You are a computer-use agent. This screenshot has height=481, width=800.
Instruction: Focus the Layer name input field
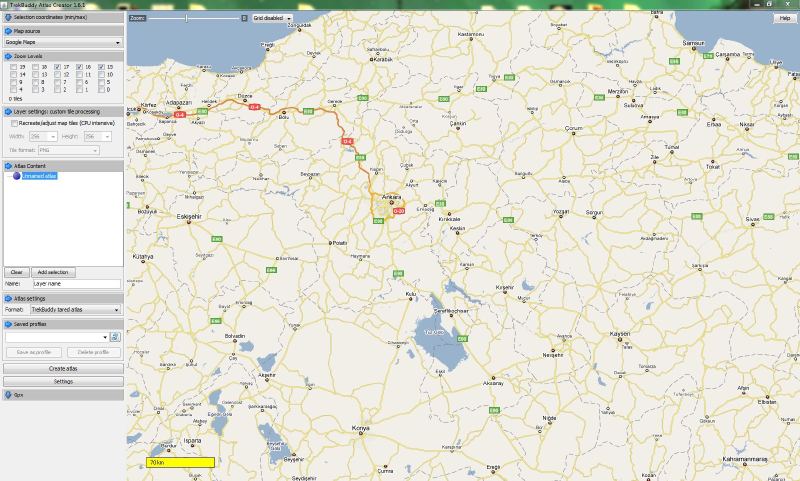pos(77,284)
